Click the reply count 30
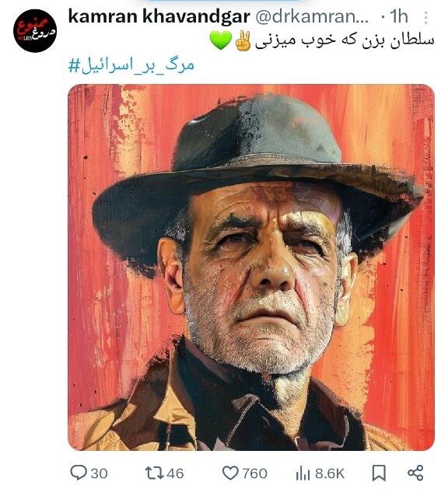This screenshot has height=489, width=448. tap(100, 473)
